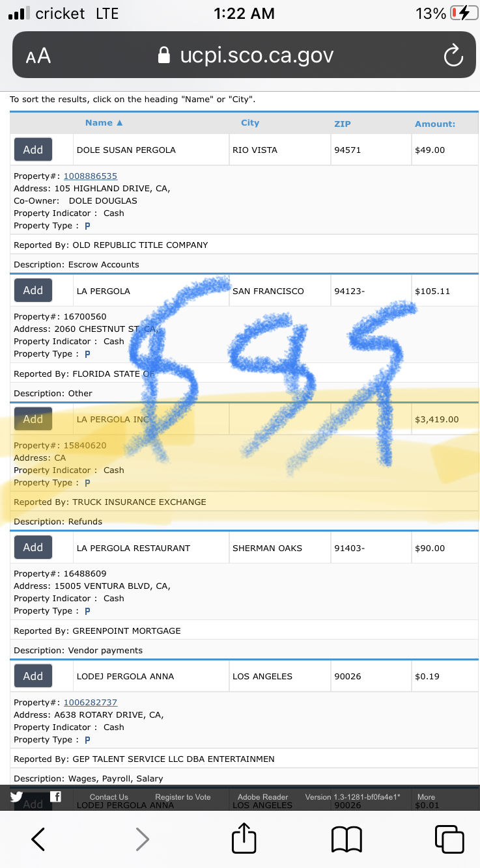Image resolution: width=480 pixels, height=868 pixels.
Task: Add the LA PERGOLA INC property
Action: (x=33, y=420)
